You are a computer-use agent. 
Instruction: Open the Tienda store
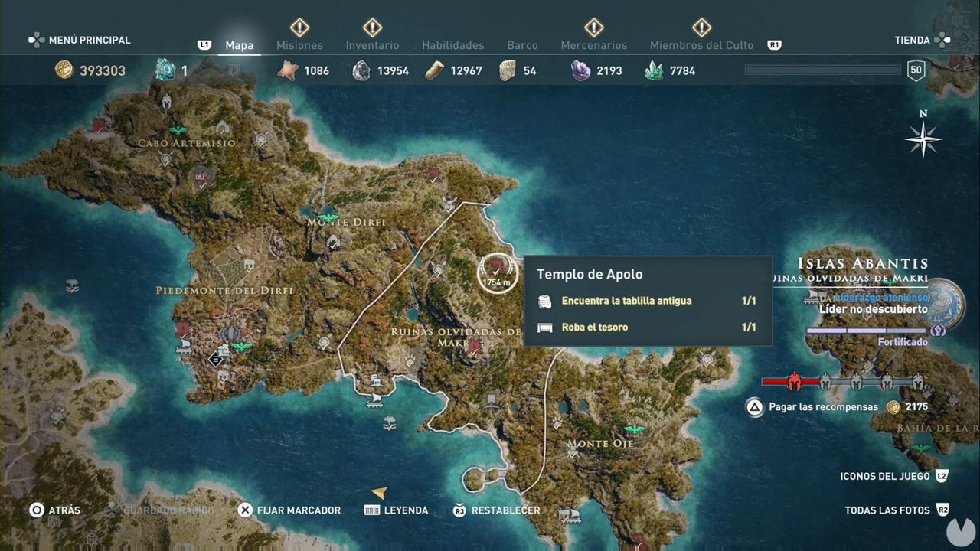pyautogui.click(x=923, y=40)
